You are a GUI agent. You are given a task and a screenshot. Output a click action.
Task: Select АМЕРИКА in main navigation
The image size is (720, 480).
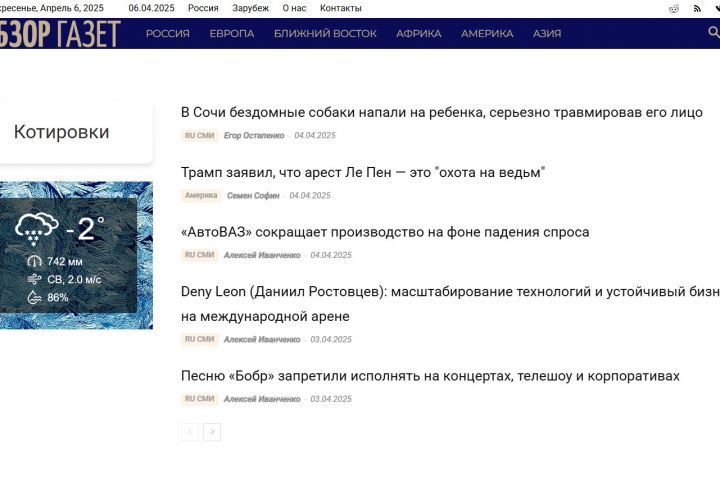coord(487,34)
